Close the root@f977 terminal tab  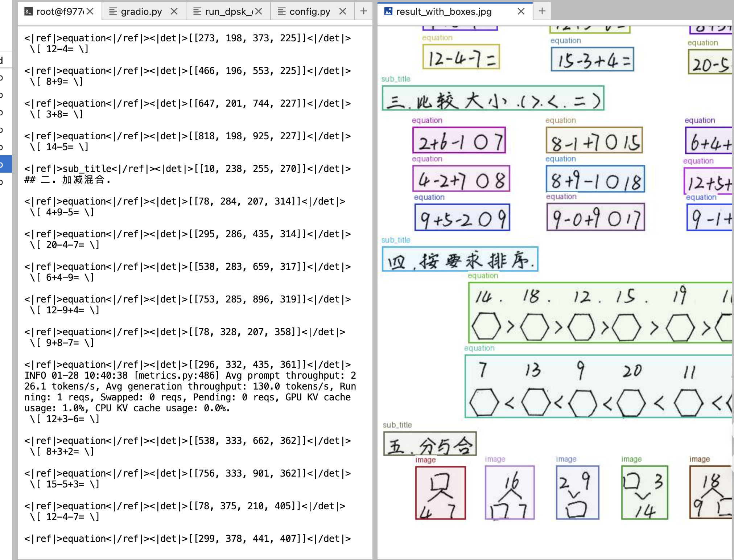point(90,12)
